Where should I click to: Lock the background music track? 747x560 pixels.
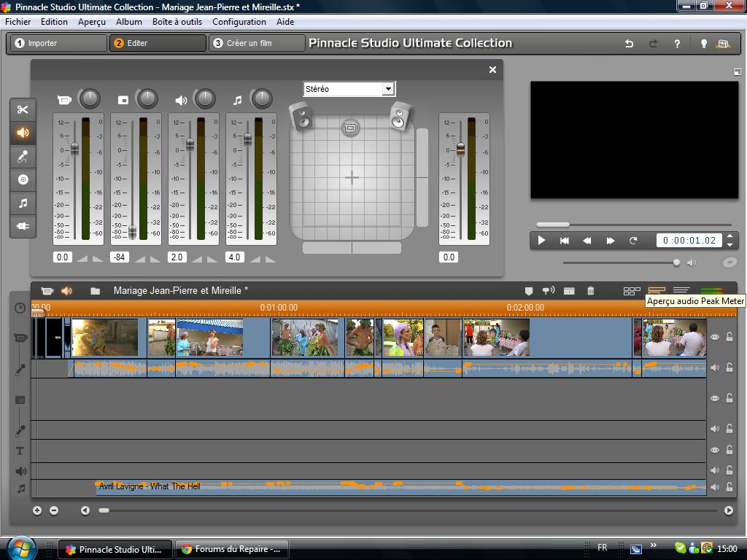729,486
